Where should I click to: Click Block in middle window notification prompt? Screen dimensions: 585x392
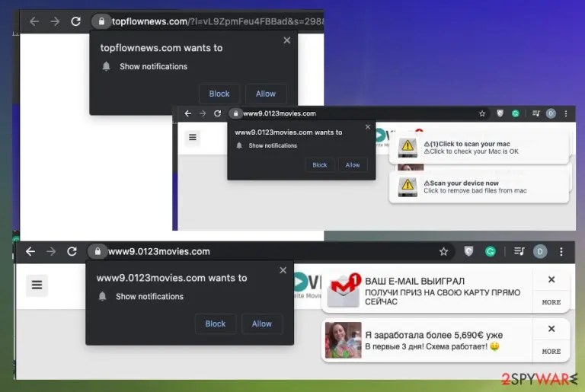320,165
